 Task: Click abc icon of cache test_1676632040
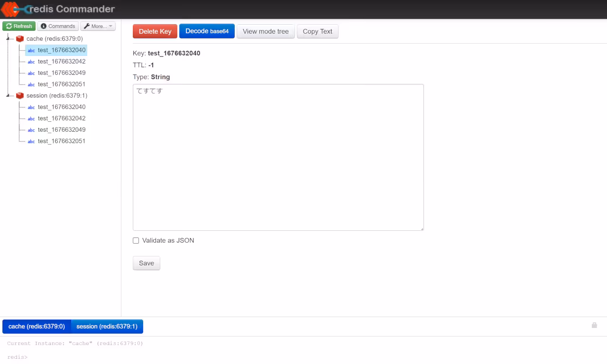point(31,50)
